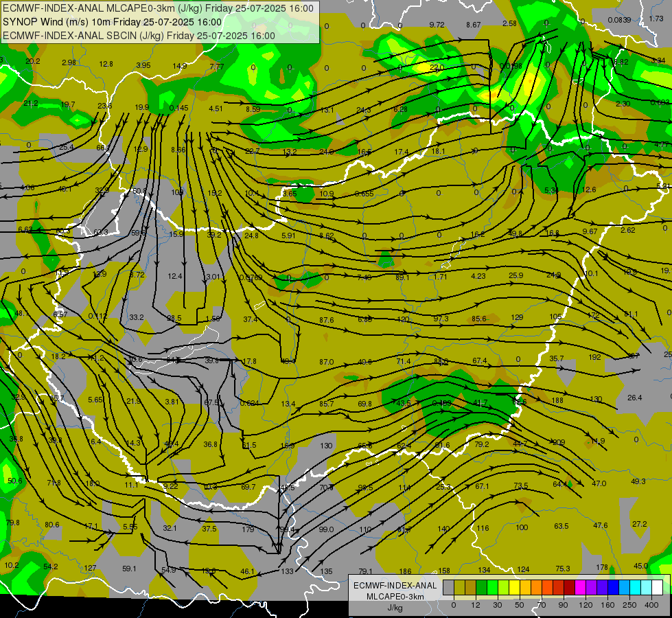Click the map value 1.73
672x618 pixels.
(x=656, y=19)
